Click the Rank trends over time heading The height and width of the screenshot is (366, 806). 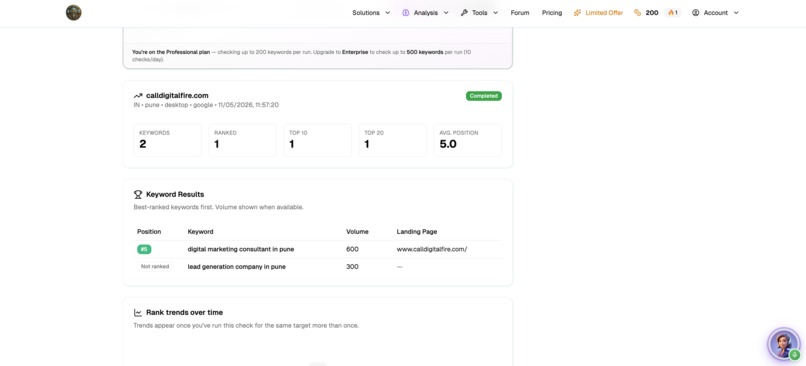[x=185, y=313]
